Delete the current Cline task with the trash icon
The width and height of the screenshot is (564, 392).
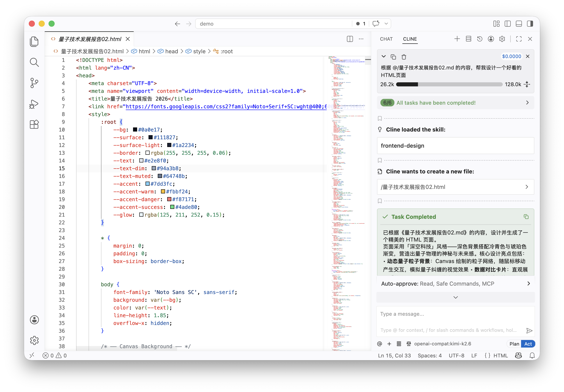(x=404, y=57)
